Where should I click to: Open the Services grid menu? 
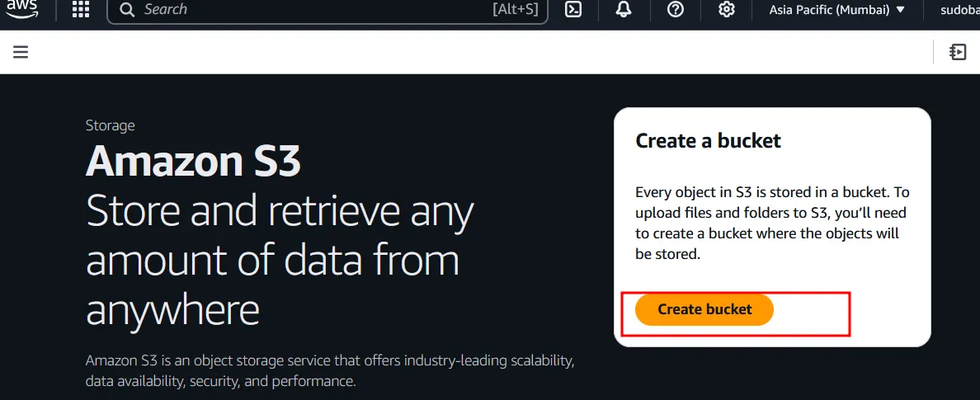(81, 10)
